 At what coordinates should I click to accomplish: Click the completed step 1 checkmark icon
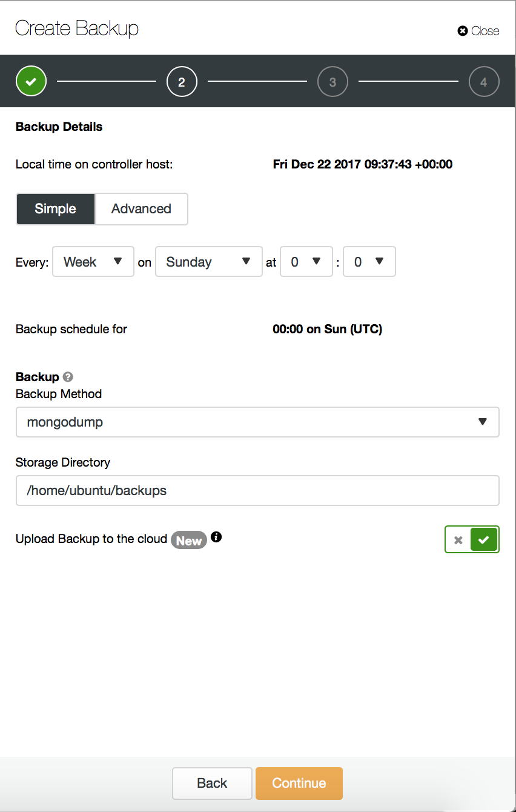31,81
